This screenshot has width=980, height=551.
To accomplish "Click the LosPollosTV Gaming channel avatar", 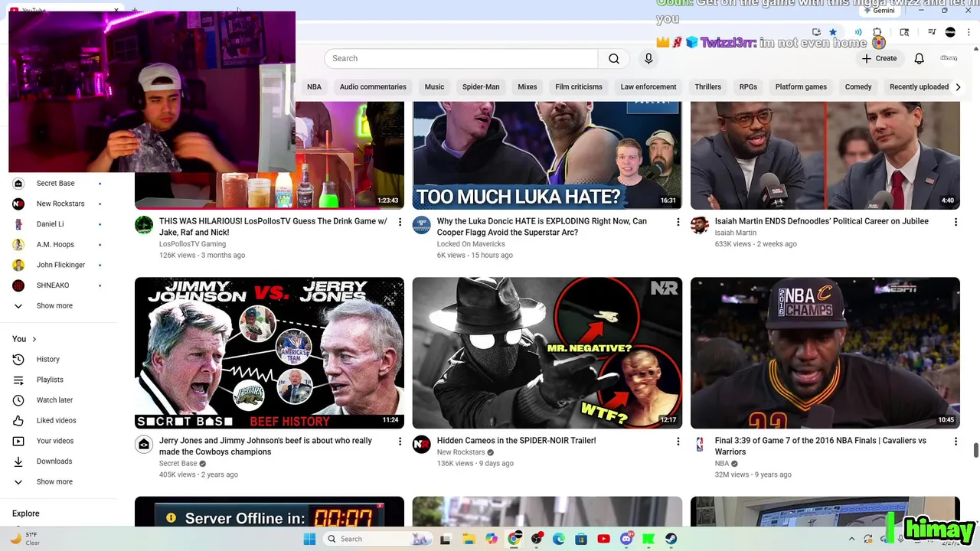I will (x=144, y=224).
